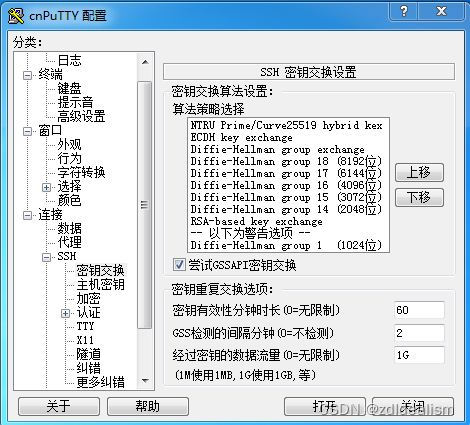470x425 pixels.
Task: Collapse the 终端 tree node
Action: [28, 75]
